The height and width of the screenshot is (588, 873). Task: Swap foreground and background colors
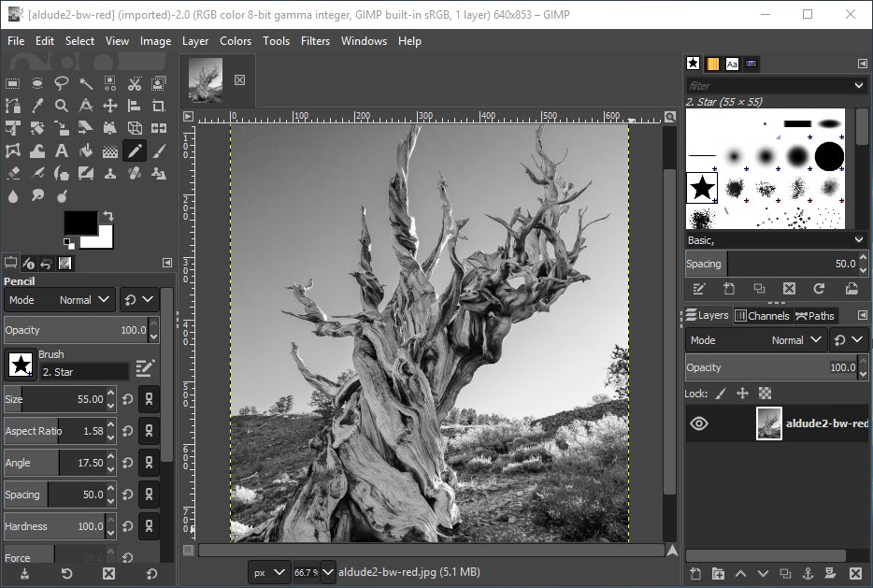tap(108, 216)
